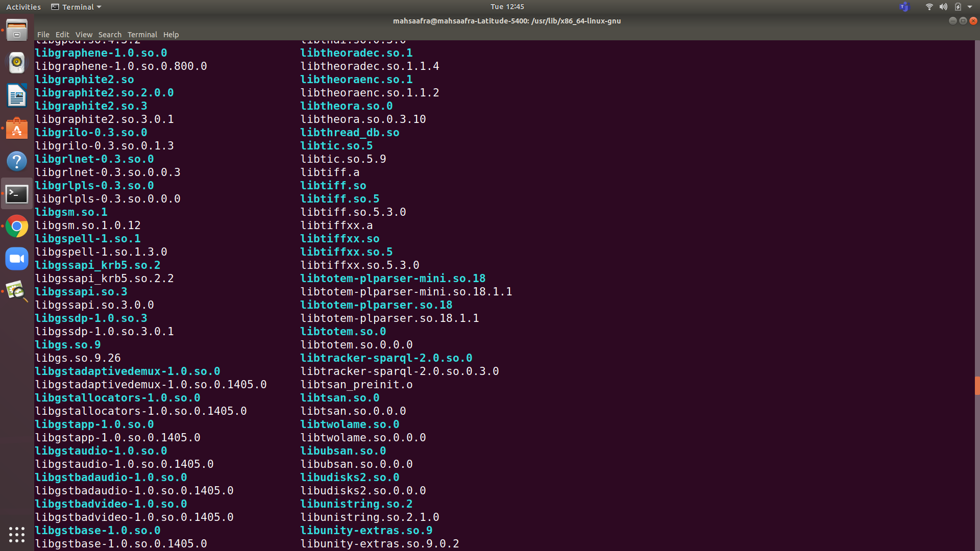980x551 pixels.
Task: Open the image viewer dock icon
Action: [x=17, y=291]
